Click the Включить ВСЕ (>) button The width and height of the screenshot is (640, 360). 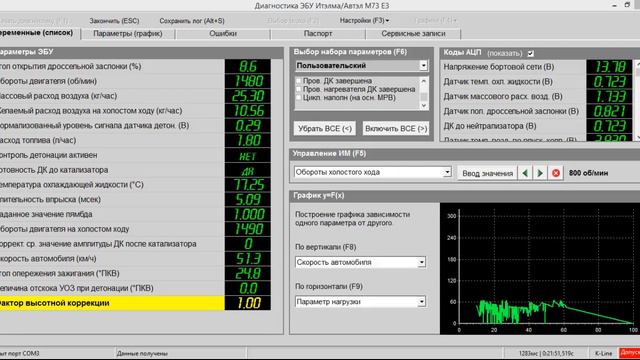(396, 129)
